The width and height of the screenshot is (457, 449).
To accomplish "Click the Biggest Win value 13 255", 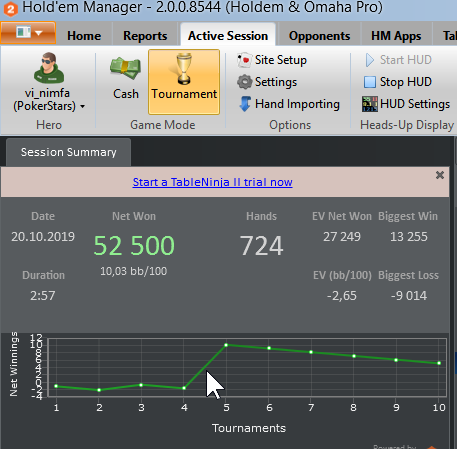I will (x=409, y=237).
